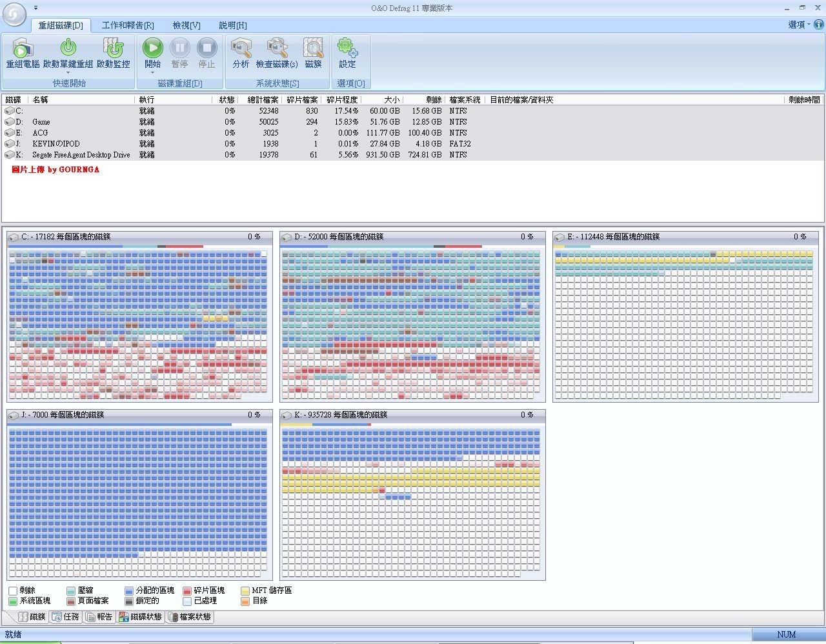This screenshot has width=826, height=644.
Task: Run 檢查磁碟(s) check disk tool
Action: point(277,49)
